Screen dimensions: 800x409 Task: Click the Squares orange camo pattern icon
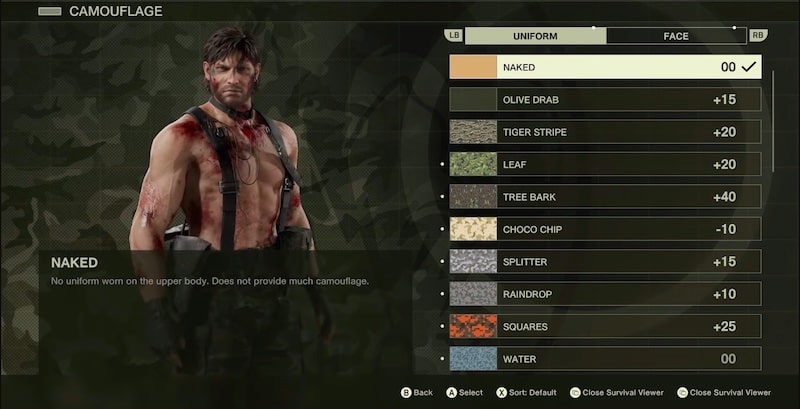[473, 326]
